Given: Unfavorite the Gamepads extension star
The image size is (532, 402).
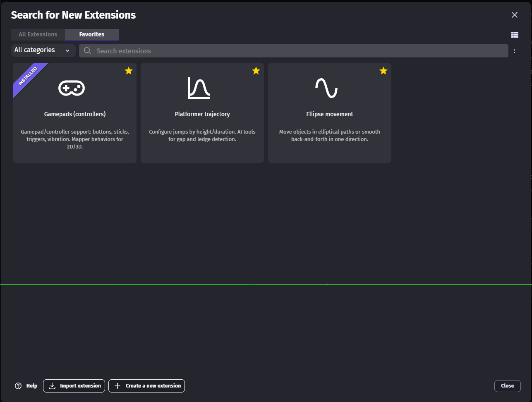Looking at the screenshot, I should (129, 71).
